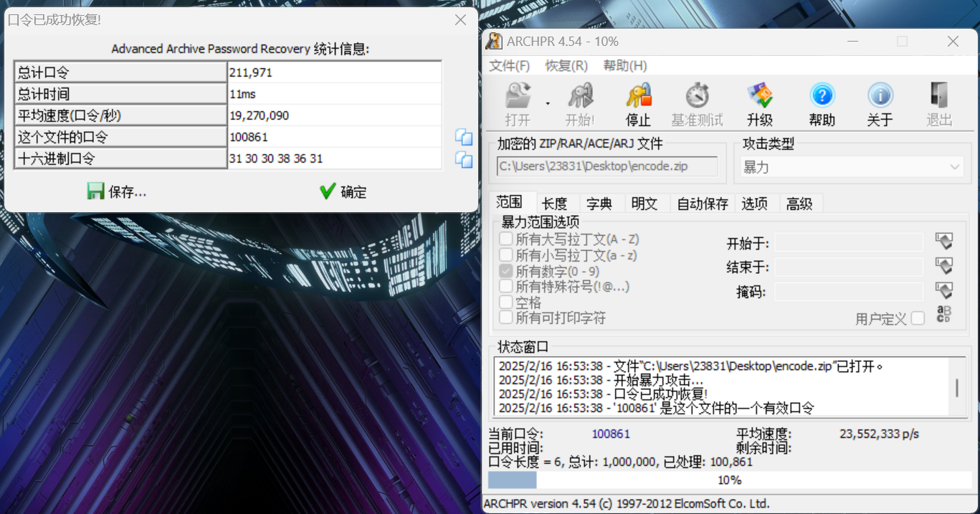Screen dimensions: 980x514
Task: Click the green checkmark 确定 button
Action: [343, 191]
